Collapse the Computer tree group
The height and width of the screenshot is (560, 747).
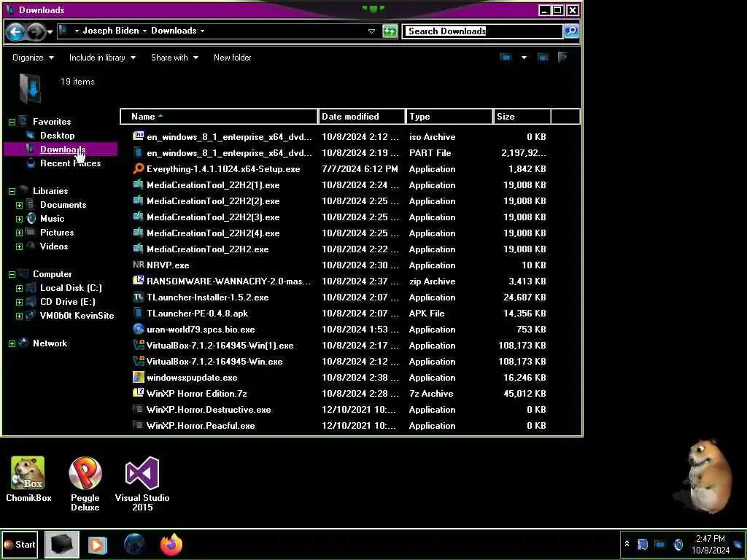pyautogui.click(x=12, y=274)
